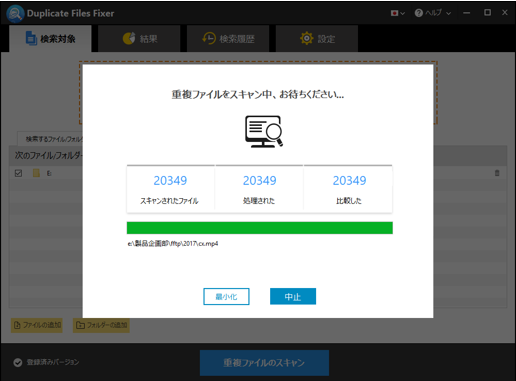Click the trash icon for E: row
This screenshot has width=516, height=381.
coord(497,173)
